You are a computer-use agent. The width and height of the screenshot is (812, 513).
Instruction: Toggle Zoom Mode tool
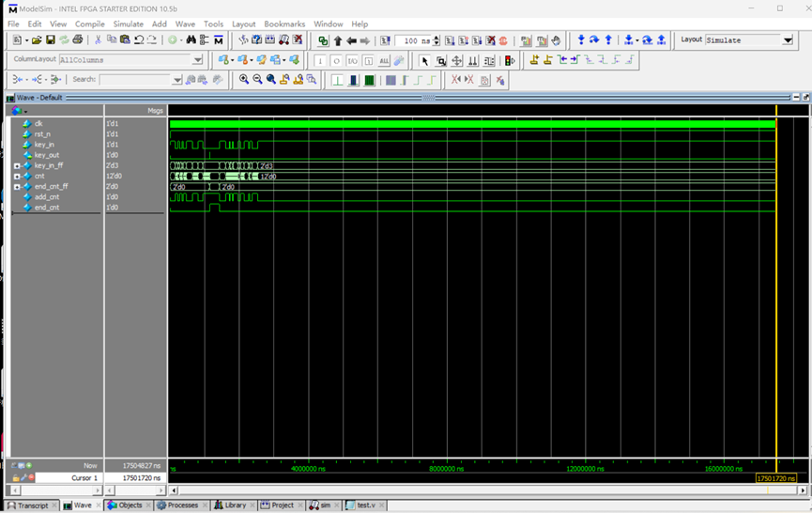coord(440,61)
